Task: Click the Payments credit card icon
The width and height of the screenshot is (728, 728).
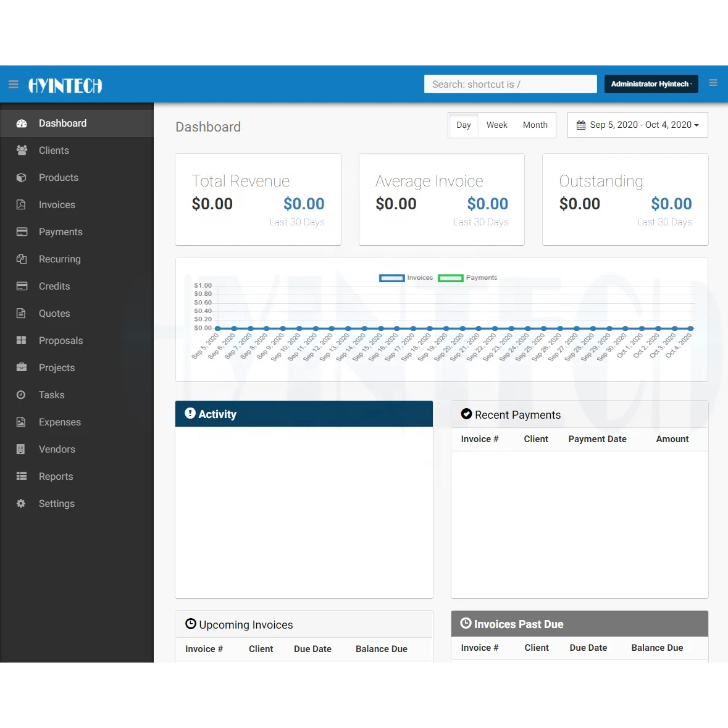Action: pos(22,232)
